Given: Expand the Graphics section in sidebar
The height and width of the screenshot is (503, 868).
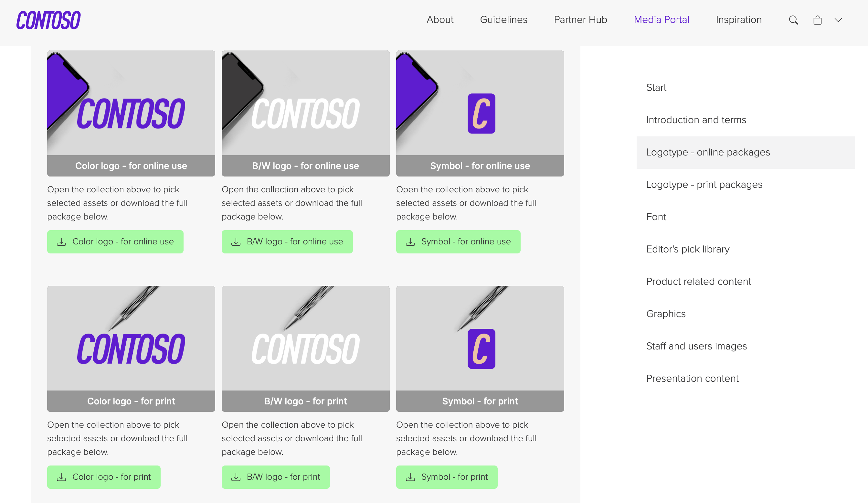Looking at the screenshot, I should pos(666,313).
